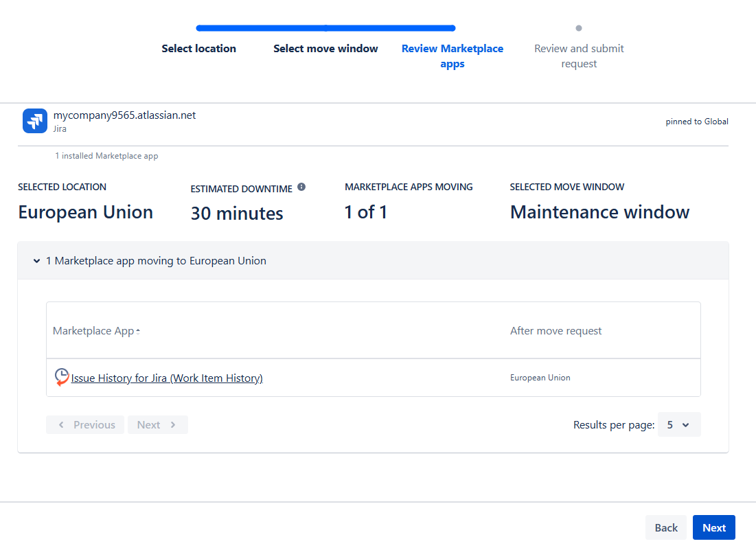The image size is (756, 548).
Task: Open Issue History for Jira app link
Action: [x=167, y=378]
